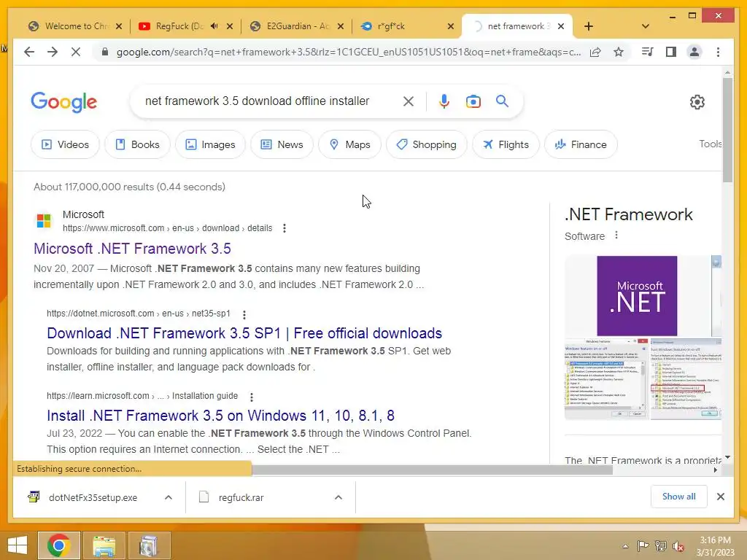The width and height of the screenshot is (747, 560).
Task: Open the Windows Start button
Action: click(x=18, y=545)
